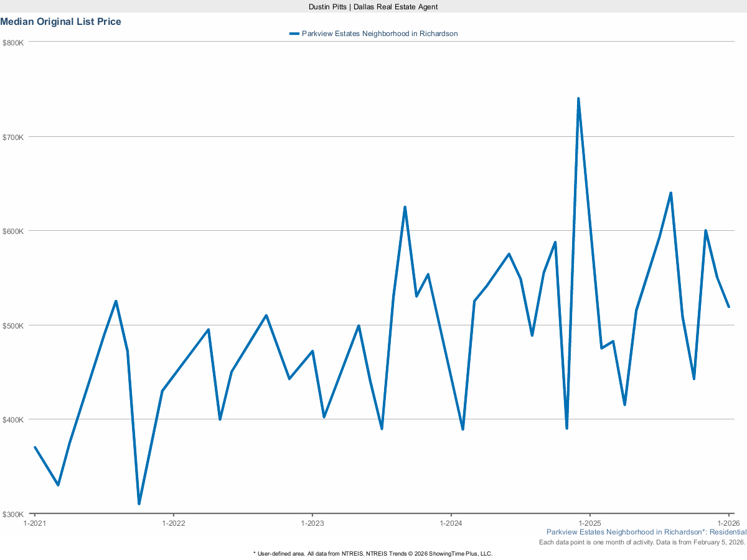Click the 1-2023 x-axis label

pyautogui.click(x=312, y=523)
